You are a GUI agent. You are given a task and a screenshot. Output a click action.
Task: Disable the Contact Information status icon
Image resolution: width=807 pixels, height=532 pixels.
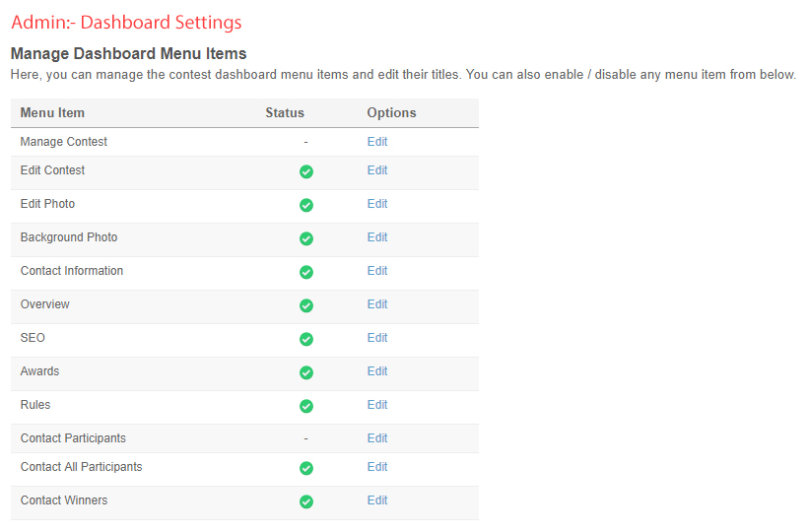click(305, 272)
